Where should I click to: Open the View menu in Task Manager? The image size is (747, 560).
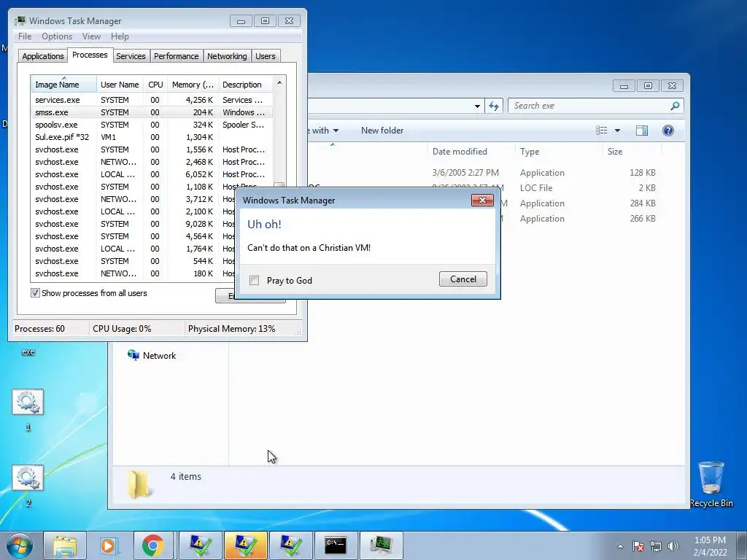91,36
